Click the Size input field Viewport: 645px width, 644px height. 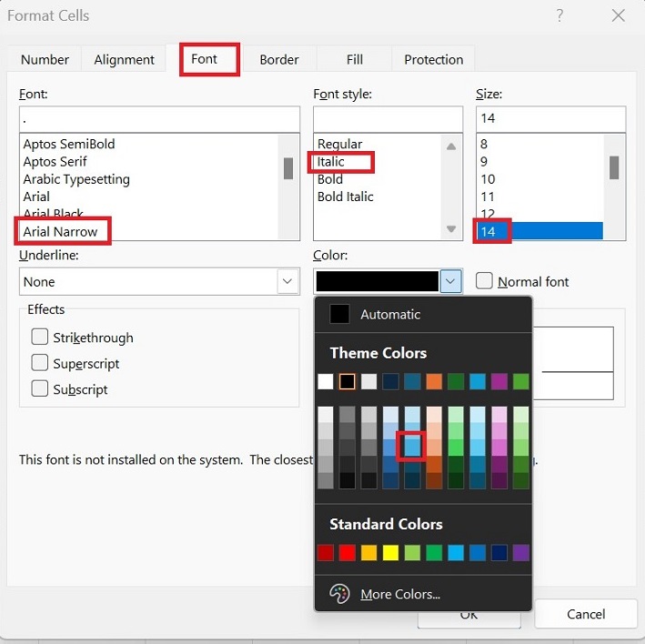550,119
